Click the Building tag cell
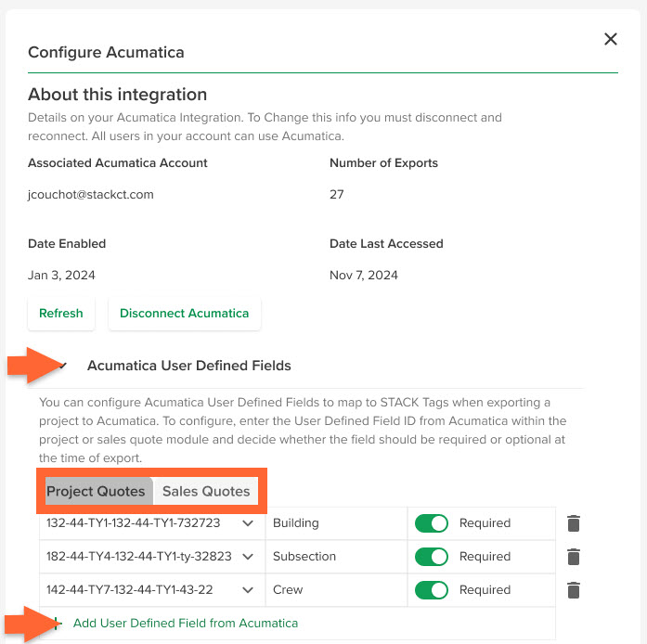The width and height of the screenshot is (647, 644). pos(336,523)
